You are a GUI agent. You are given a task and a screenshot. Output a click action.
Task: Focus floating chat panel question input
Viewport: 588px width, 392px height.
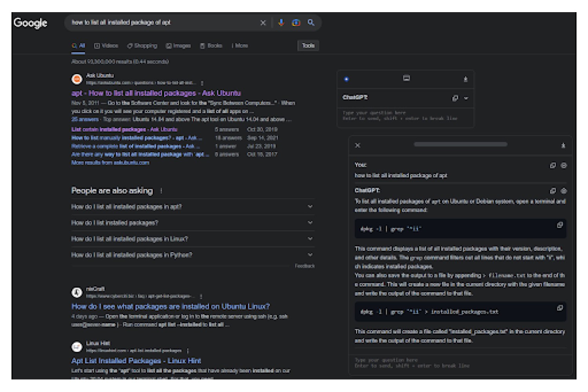[x=459, y=363]
